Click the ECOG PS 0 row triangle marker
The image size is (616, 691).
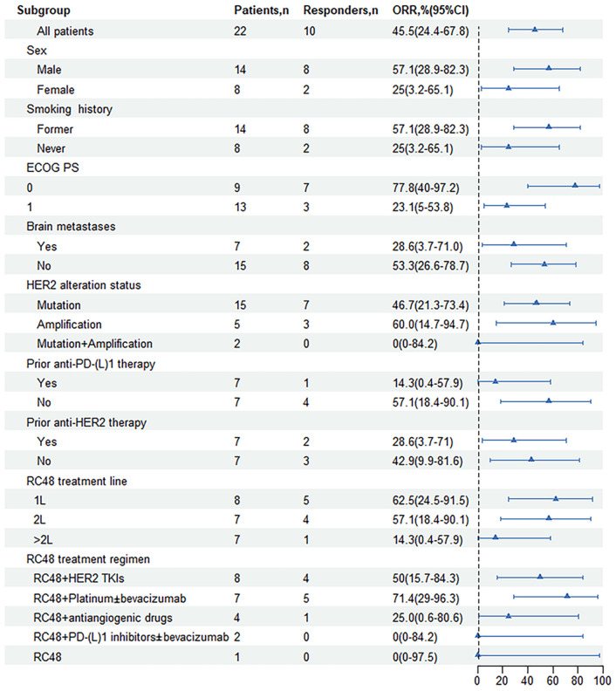(x=574, y=185)
